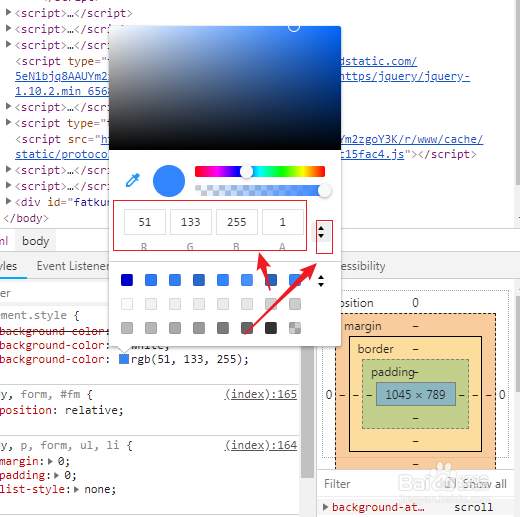Viewport: 520px width, 517px height.
Task: Switch to the Styles tab
Action: click(x=9, y=266)
